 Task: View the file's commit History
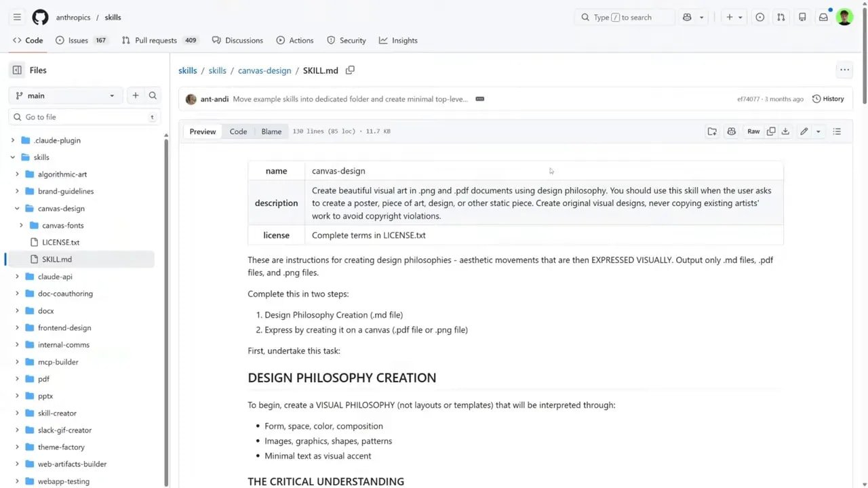coord(827,98)
